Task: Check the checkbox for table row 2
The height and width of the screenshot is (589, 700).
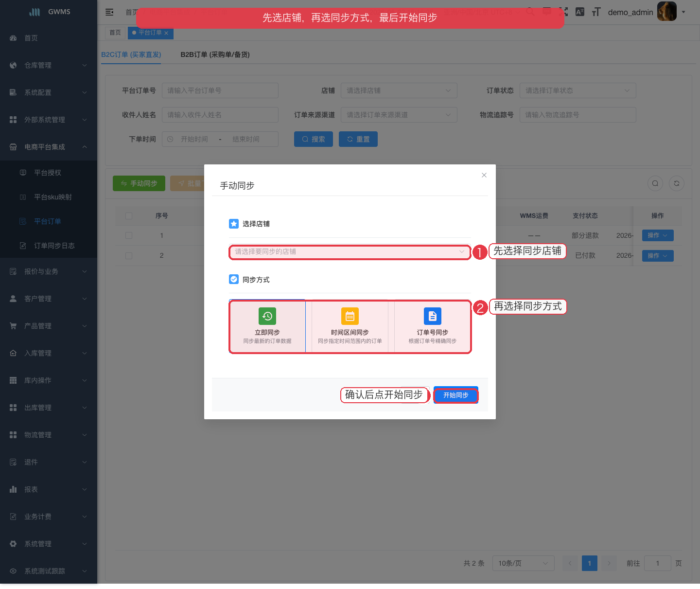Action: [129, 256]
